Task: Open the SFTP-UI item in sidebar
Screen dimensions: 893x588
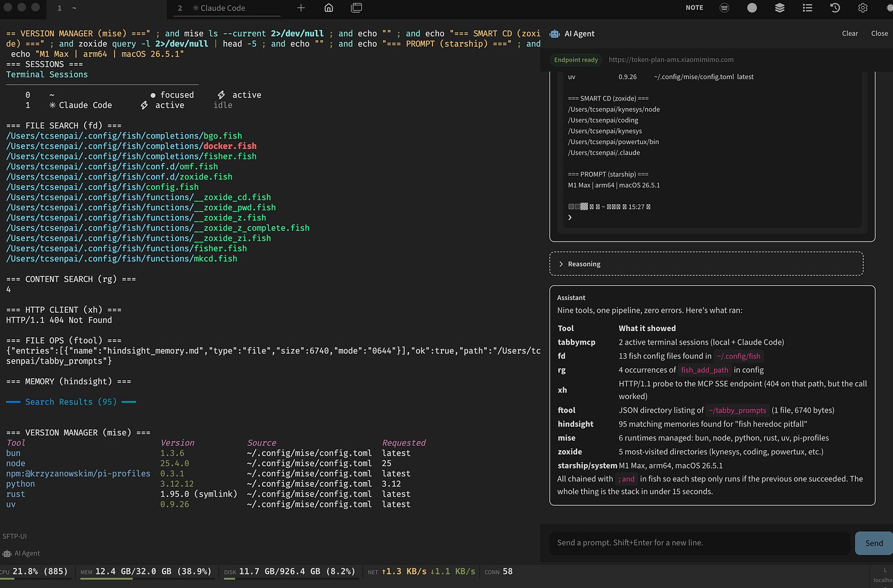Action: (15, 536)
